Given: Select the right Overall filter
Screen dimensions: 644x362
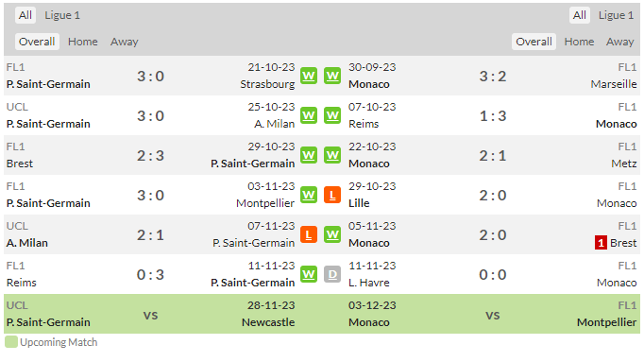Looking at the screenshot, I should click(x=534, y=42).
